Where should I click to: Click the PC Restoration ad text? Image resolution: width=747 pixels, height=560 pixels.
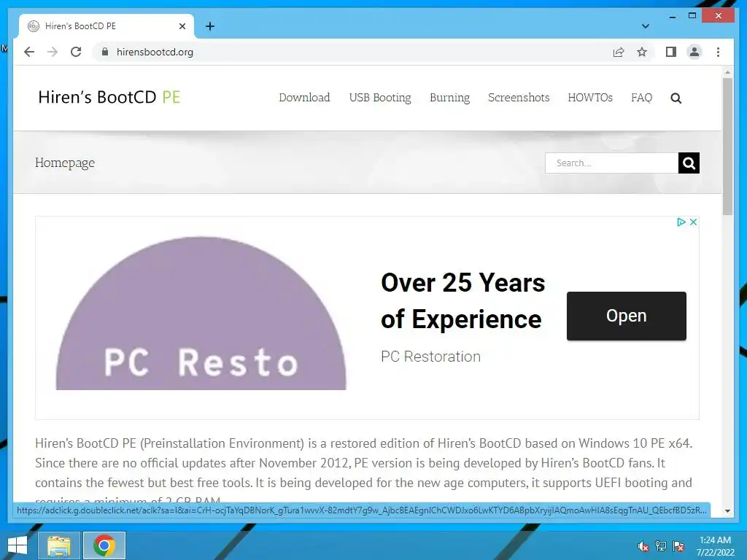pyautogui.click(x=430, y=356)
